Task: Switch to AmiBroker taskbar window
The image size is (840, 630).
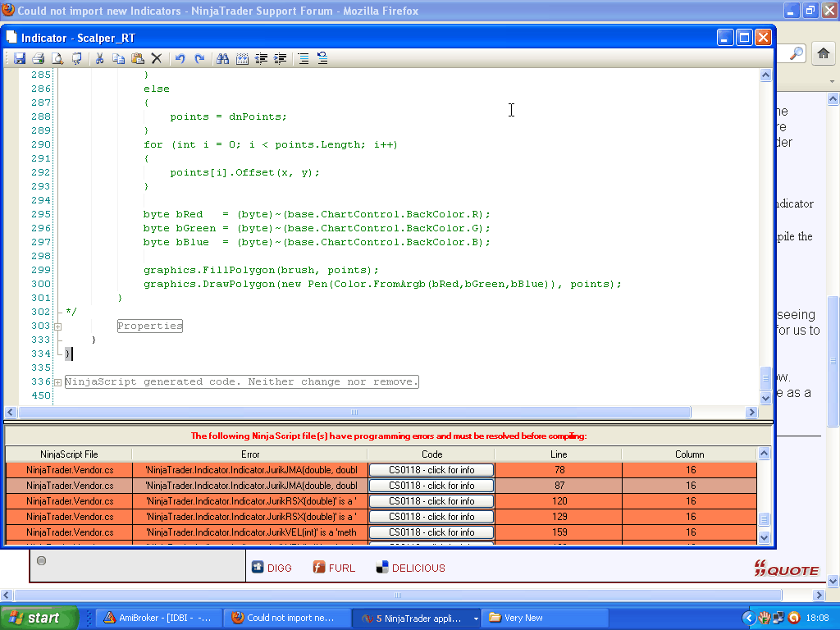Action: [159, 618]
